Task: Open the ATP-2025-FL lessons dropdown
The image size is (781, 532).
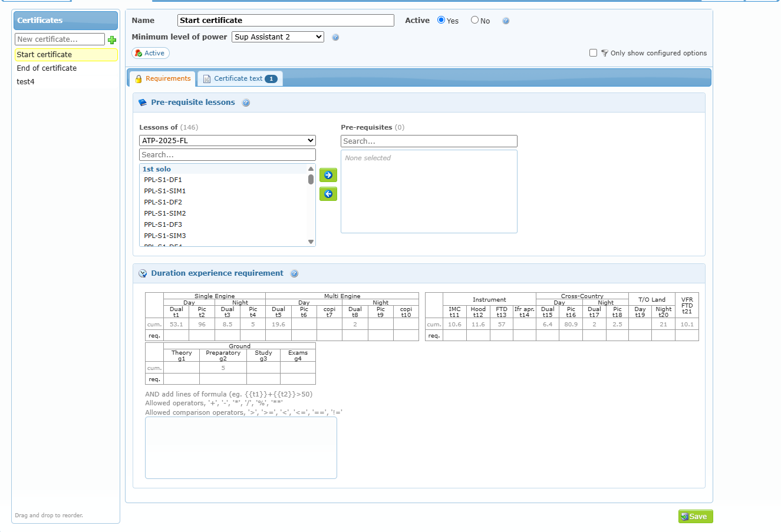Action: [228, 141]
